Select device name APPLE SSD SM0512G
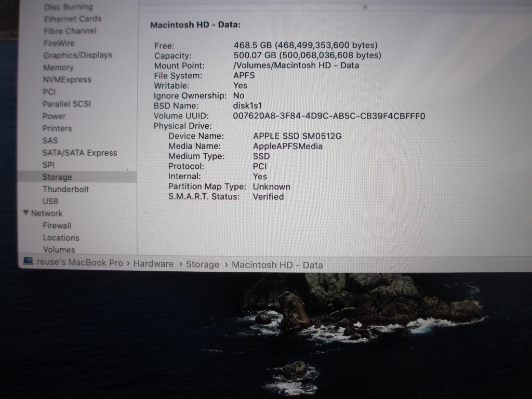This screenshot has width=532, height=399. pyautogui.click(x=297, y=136)
